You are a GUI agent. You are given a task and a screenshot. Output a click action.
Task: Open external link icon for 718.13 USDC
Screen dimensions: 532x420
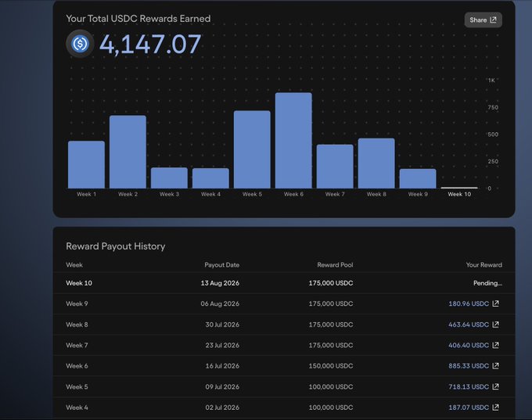tap(496, 386)
